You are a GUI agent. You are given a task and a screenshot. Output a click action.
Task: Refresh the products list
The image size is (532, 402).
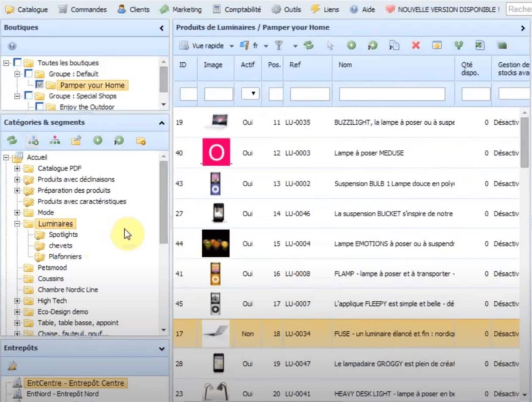pos(309,45)
